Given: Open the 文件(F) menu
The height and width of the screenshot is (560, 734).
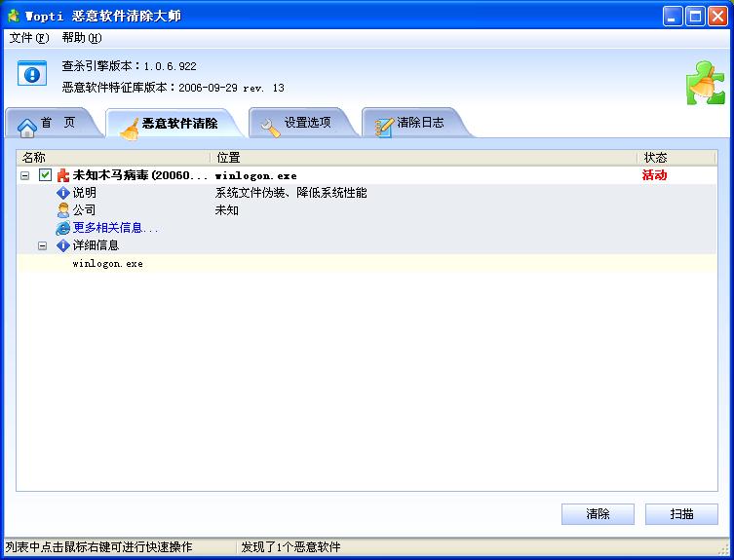Looking at the screenshot, I should click(x=29, y=38).
